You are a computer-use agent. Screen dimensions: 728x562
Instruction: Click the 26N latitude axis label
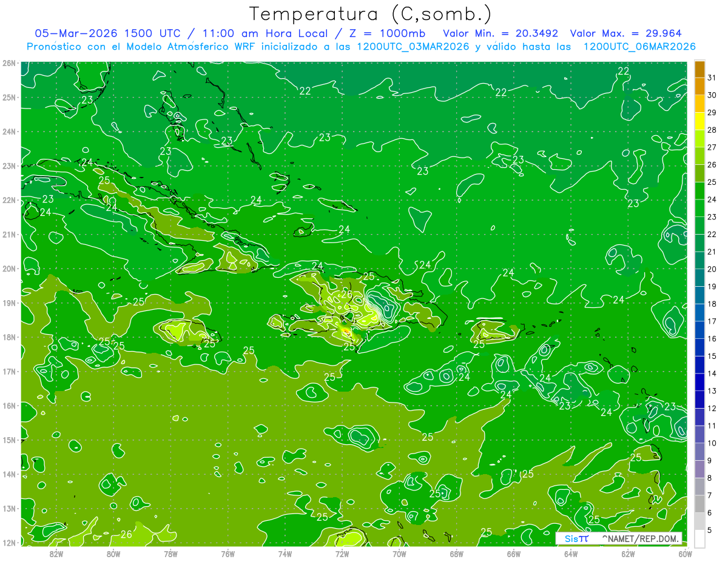pyautogui.click(x=9, y=63)
